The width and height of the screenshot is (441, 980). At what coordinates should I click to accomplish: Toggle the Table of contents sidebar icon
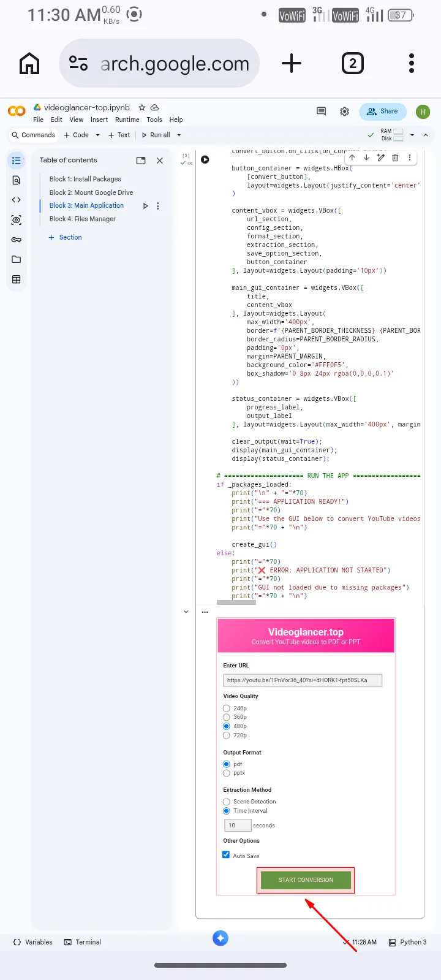[17, 161]
